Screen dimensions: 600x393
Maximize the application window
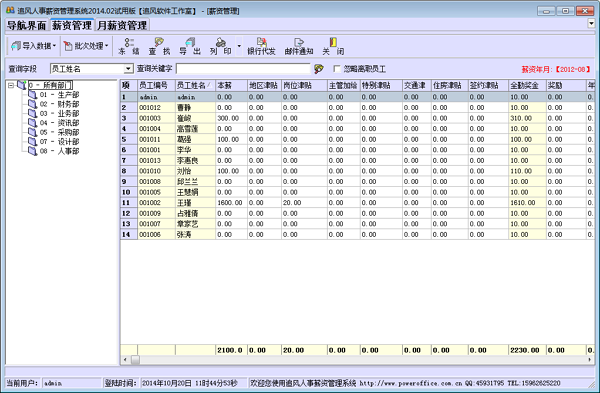(565, 11)
